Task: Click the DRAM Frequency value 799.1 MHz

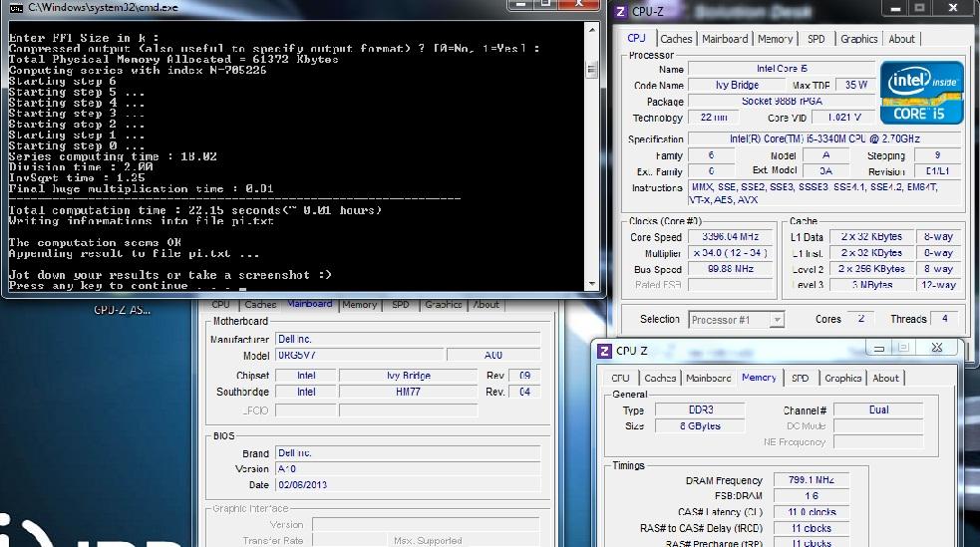Action: tap(812, 480)
